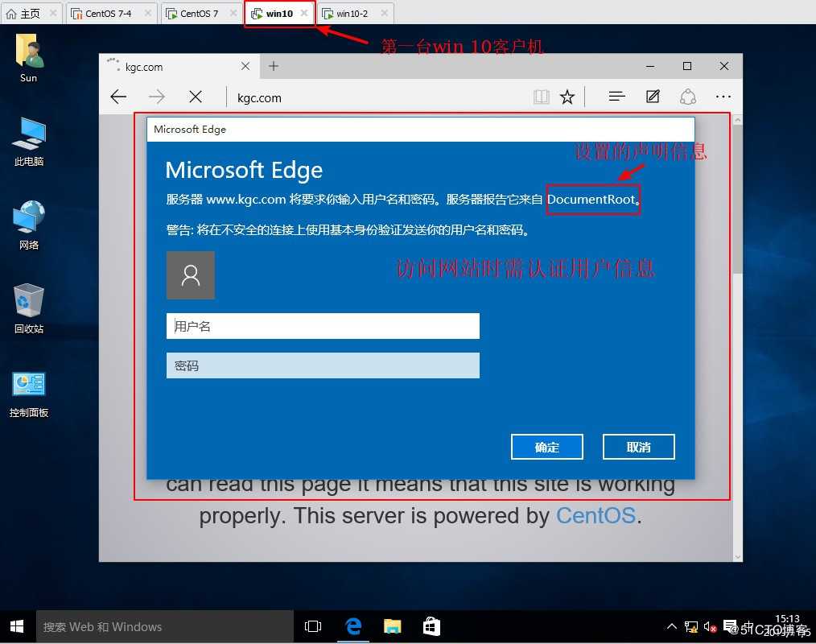Select the 此电脑 desktop icon
The image size is (816, 644).
click(29, 142)
